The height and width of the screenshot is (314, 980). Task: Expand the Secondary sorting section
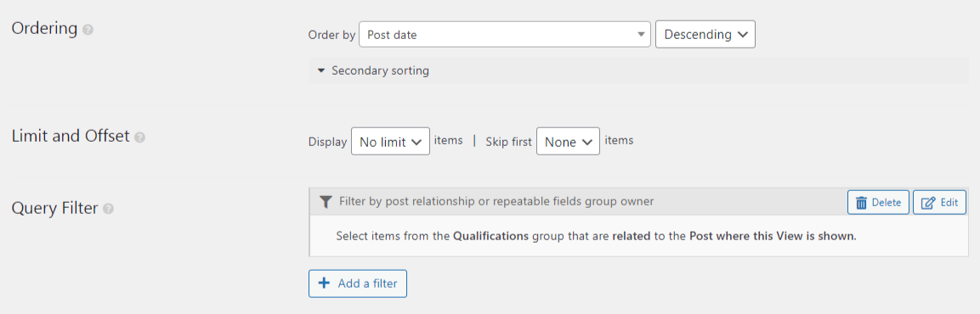tap(638, 71)
